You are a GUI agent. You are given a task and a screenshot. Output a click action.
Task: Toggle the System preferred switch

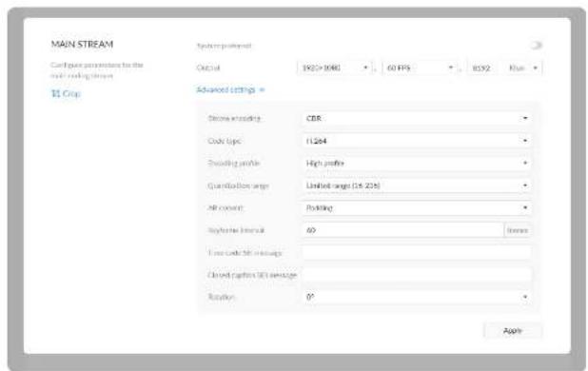coord(537,46)
